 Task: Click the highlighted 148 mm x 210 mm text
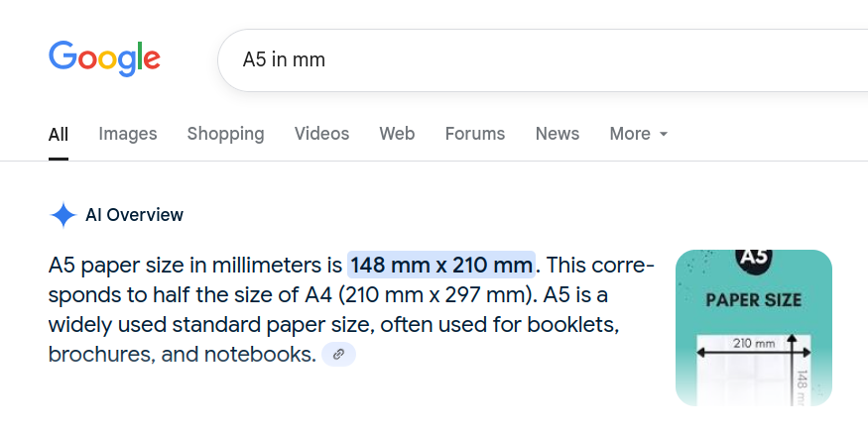point(441,265)
